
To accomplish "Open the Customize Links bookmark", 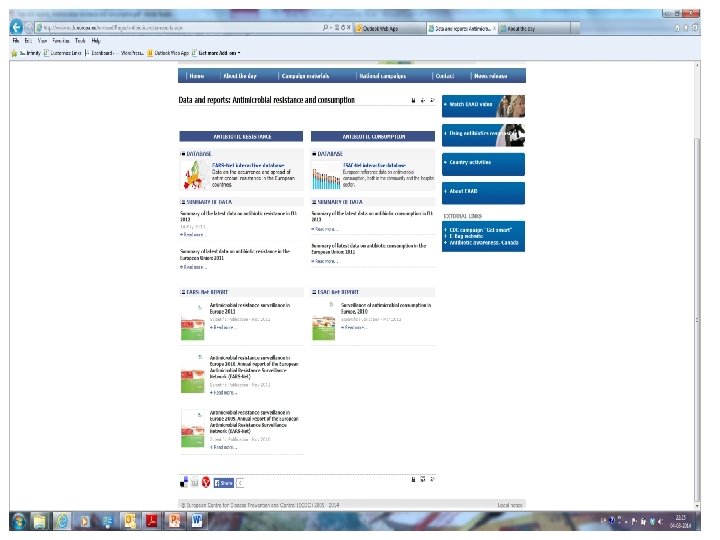I will tap(63, 53).
